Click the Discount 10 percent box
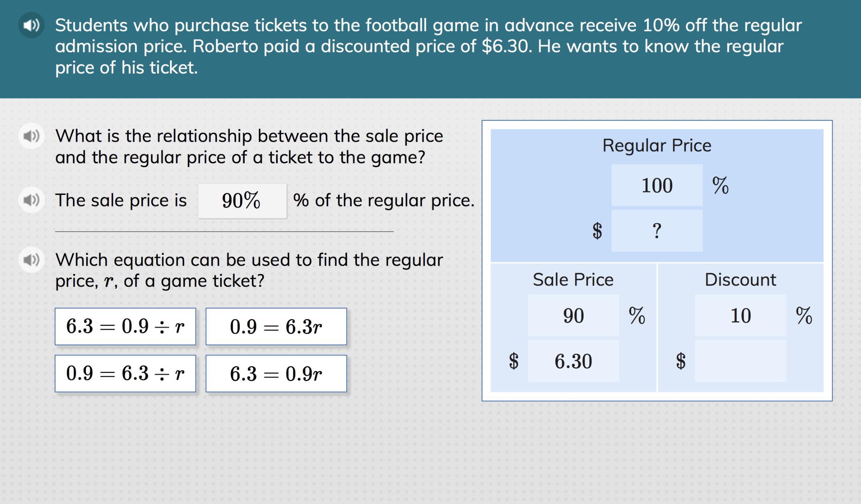The image size is (861, 504). (740, 315)
